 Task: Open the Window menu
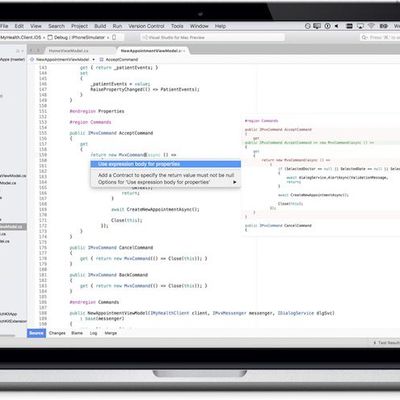199,26
